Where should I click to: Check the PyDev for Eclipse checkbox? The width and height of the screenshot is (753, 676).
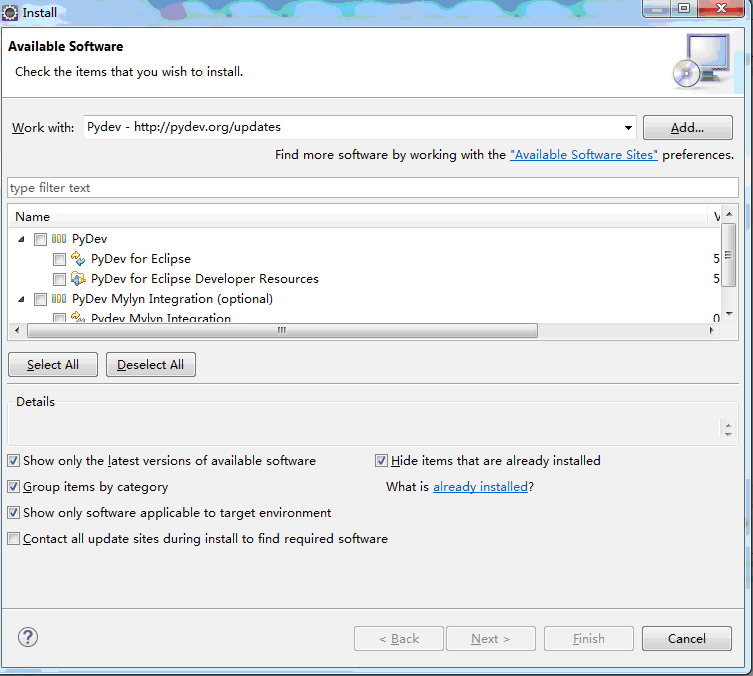coord(60,259)
